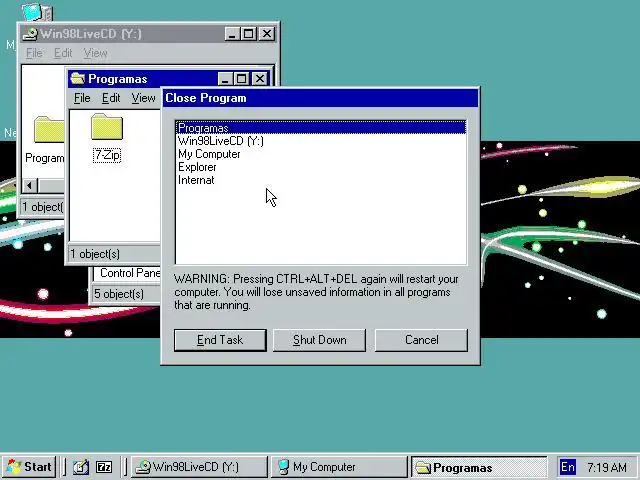This screenshot has height=480, width=640.
Task: Click the My Computer desktop icon
Action: coord(37,11)
